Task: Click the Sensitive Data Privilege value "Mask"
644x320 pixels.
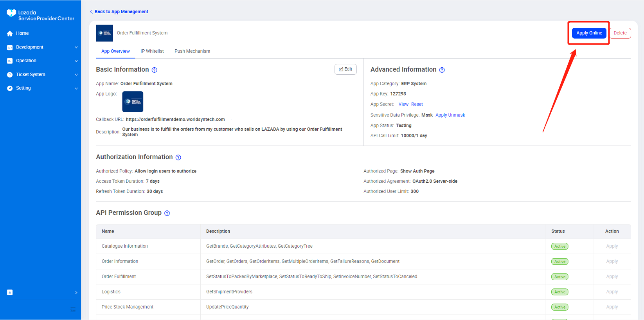Action: (x=427, y=115)
